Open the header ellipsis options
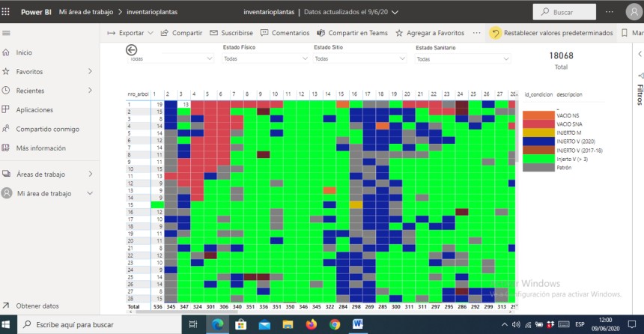 (610, 12)
